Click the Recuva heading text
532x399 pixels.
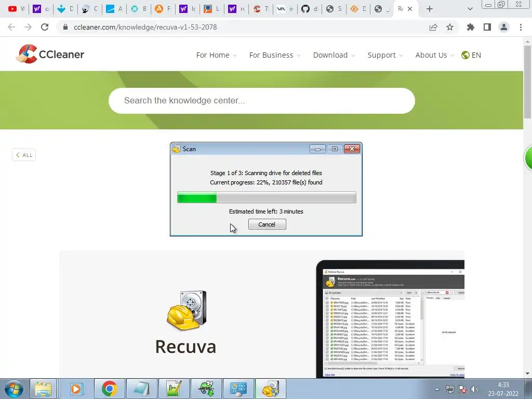coord(185,347)
